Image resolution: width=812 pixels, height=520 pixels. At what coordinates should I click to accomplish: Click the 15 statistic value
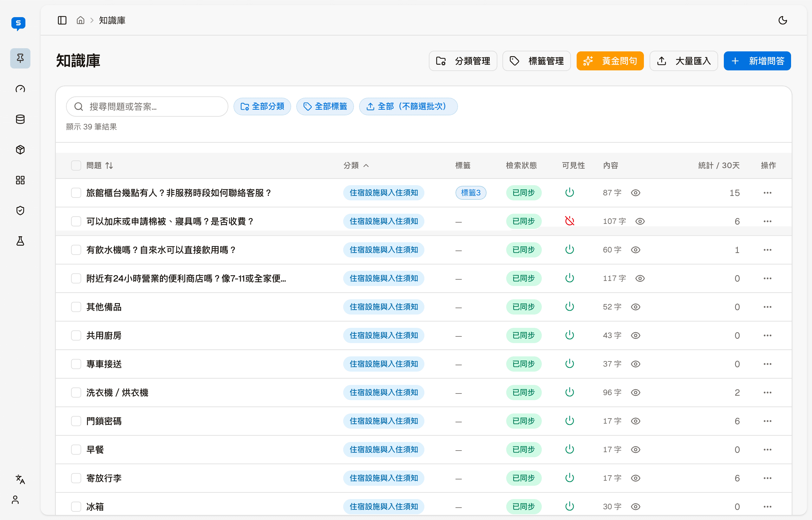pyautogui.click(x=734, y=193)
